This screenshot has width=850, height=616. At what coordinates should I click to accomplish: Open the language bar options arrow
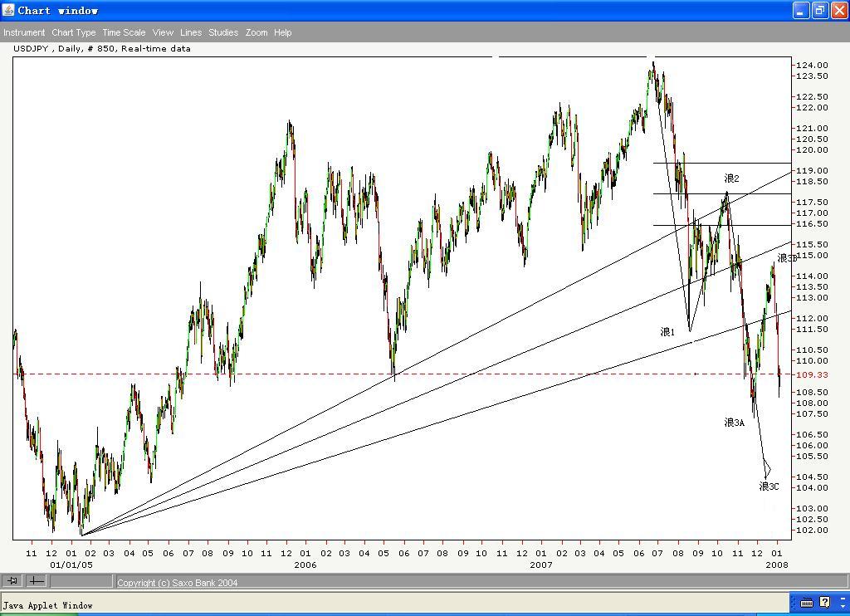click(x=843, y=606)
